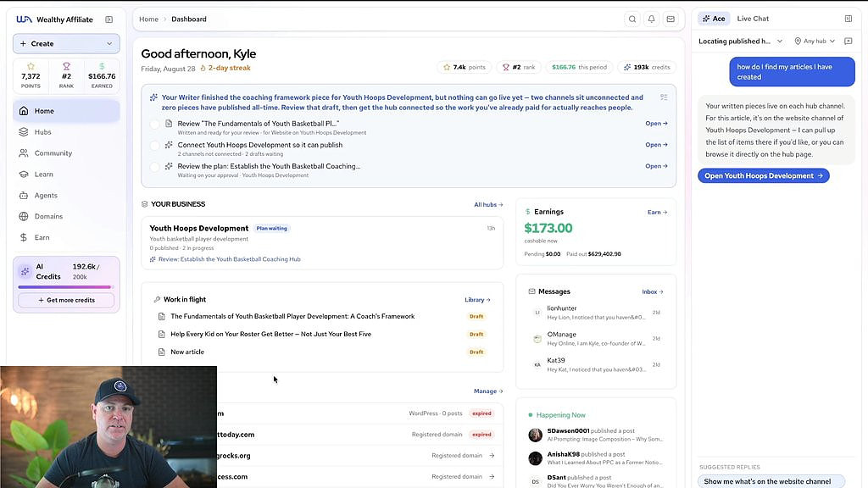
Task: Click the Plan waiting badge
Action: (272, 228)
